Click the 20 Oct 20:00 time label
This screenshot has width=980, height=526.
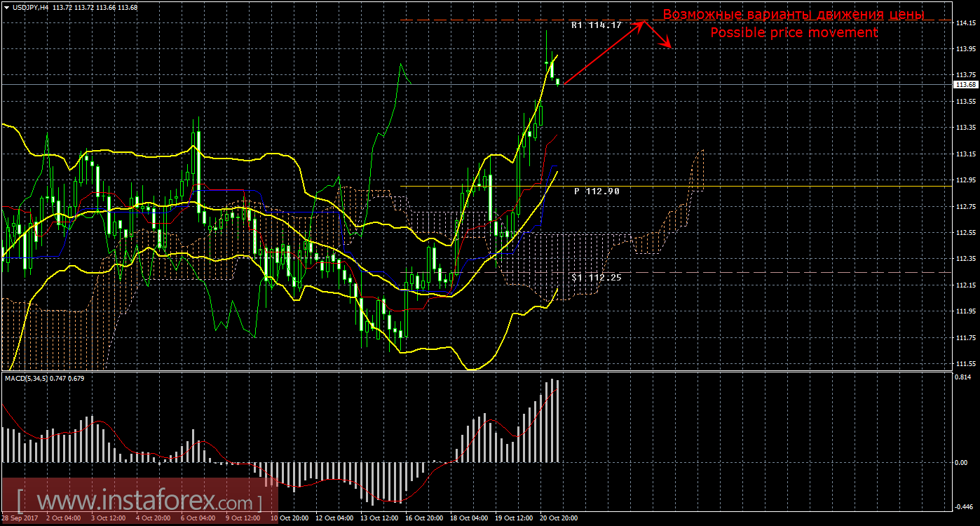pyautogui.click(x=559, y=518)
